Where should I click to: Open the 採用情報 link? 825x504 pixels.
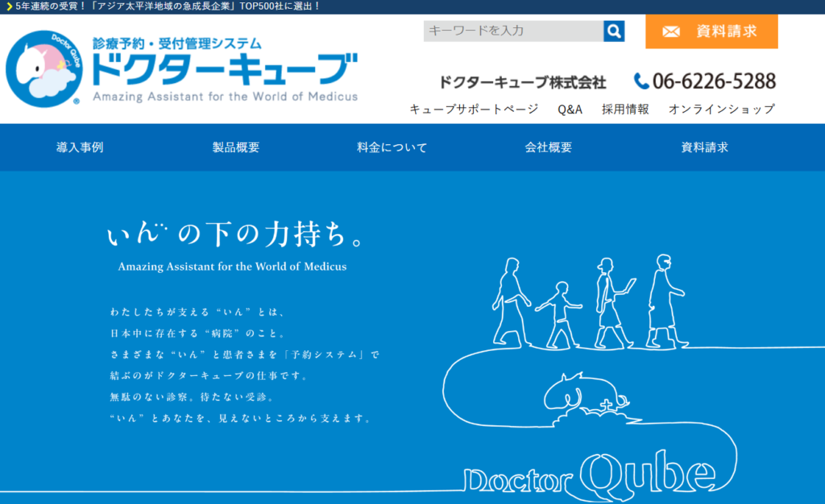[625, 109]
